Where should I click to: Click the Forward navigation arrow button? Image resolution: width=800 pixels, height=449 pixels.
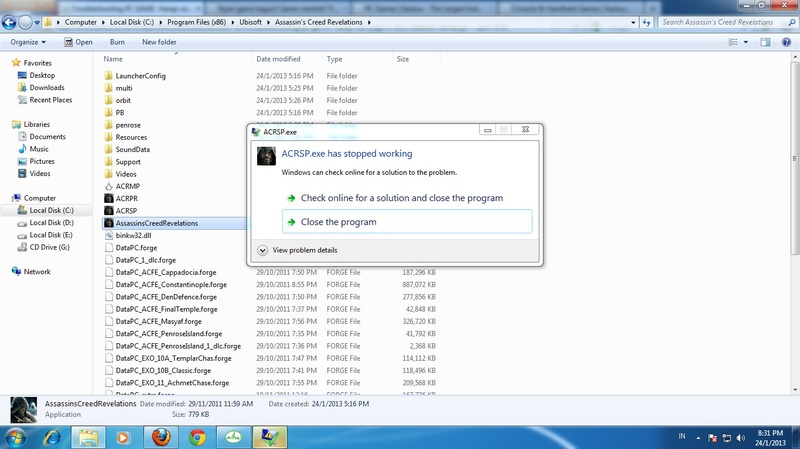[25, 22]
